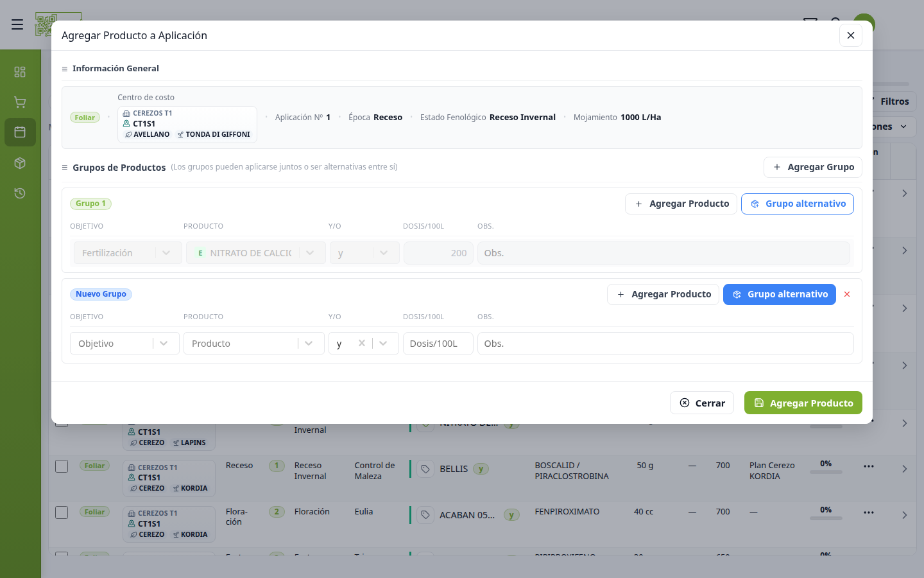
Task: Open the Producto dropdown in Nuevo Grupo
Action: [254, 344]
